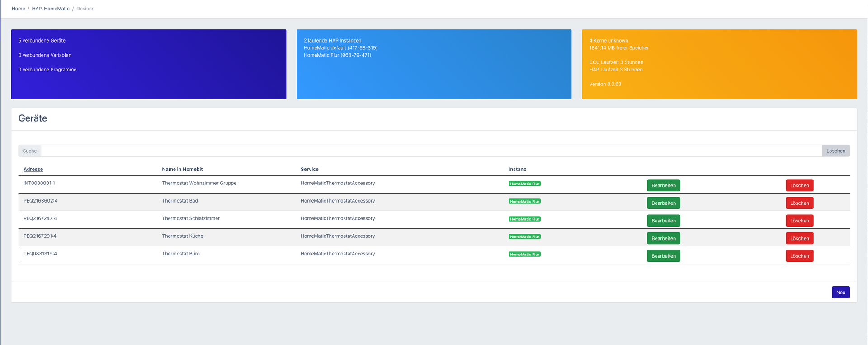Edit the Thermostat Wohnzimmer Gruppe device
This screenshot has height=345, width=868.
(x=663, y=185)
